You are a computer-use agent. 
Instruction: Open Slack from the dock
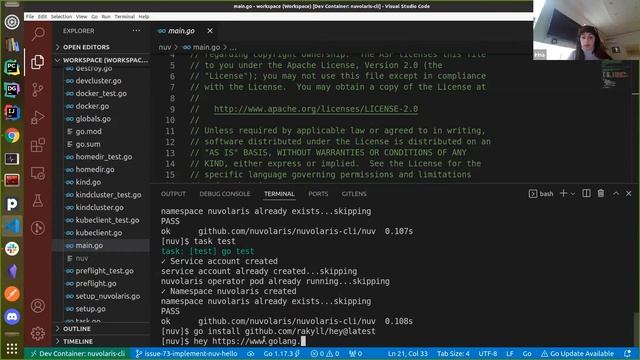pyautogui.click(x=12, y=249)
